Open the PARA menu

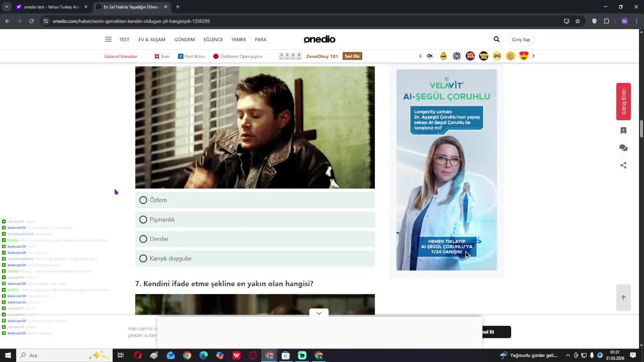click(x=261, y=40)
